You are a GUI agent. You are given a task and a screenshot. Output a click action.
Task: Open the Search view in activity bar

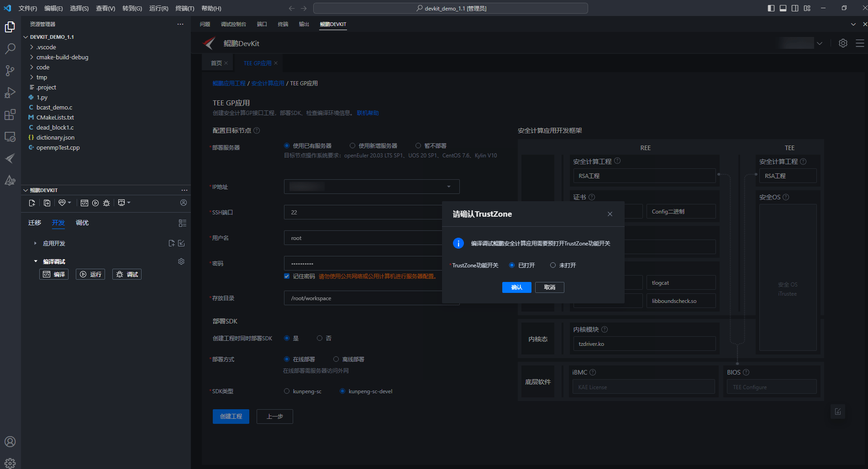click(x=10, y=49)
